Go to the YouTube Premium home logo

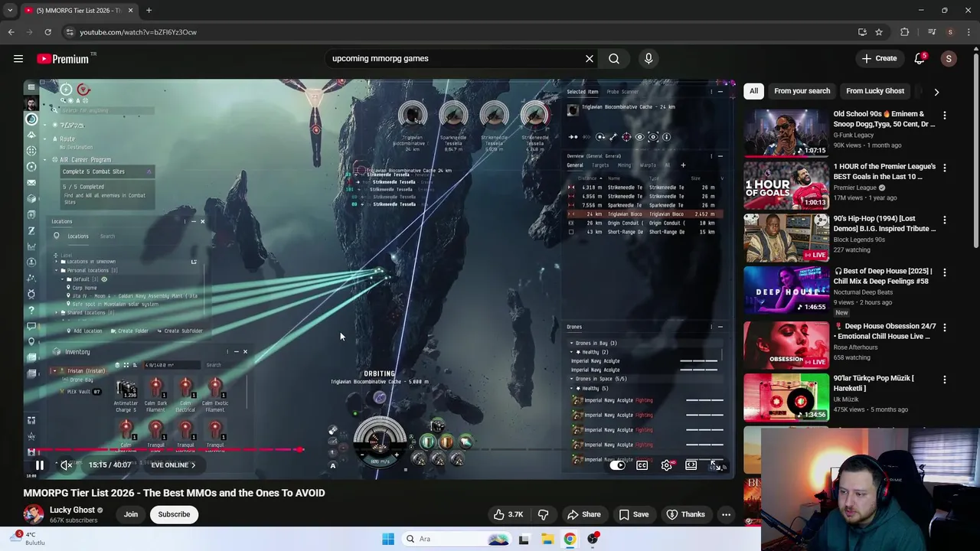click(63, 59)
